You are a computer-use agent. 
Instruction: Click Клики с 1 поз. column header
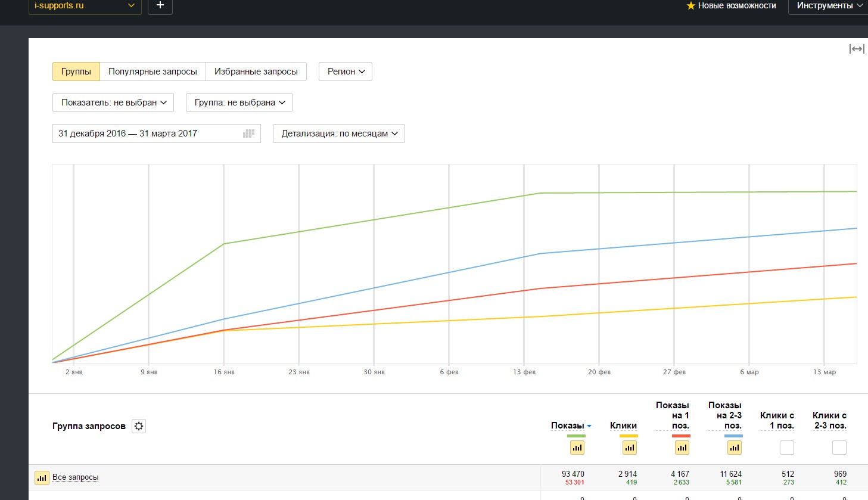click(x=777, y=420)
